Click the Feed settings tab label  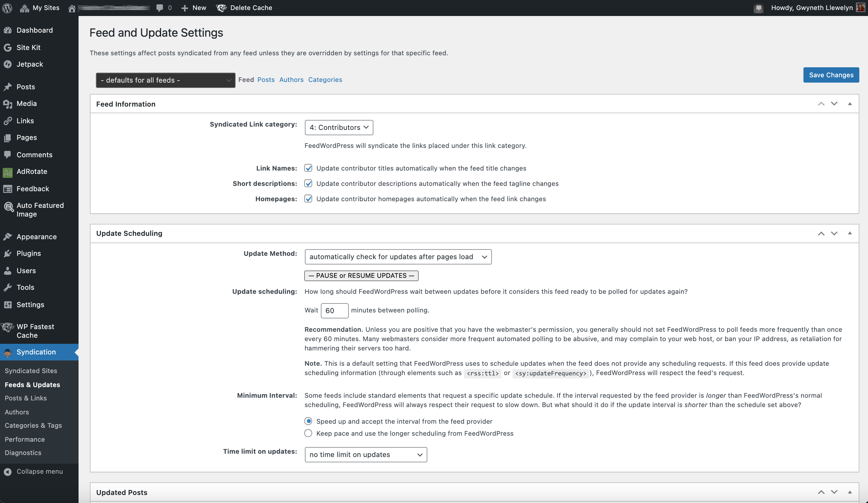point(246,80)
